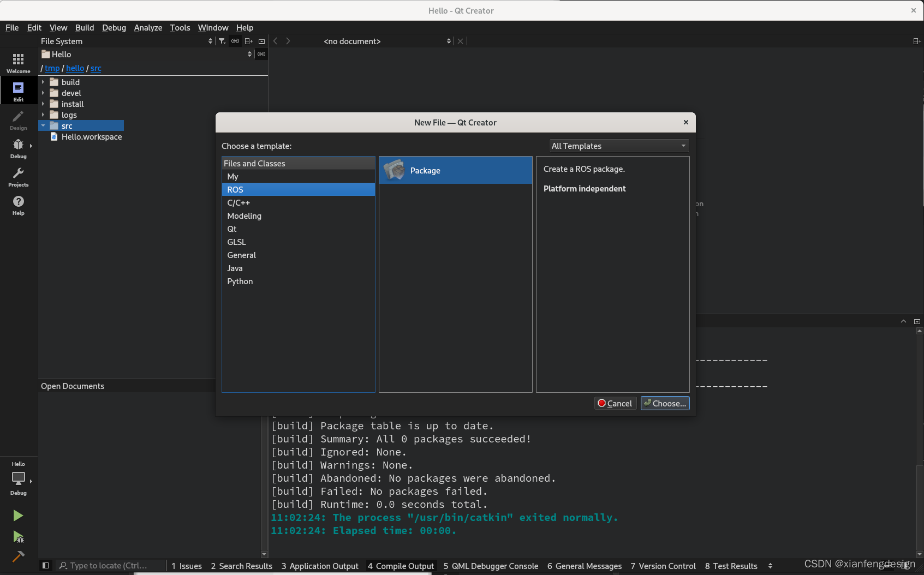The width and height of the screenshot is (924, 575).
Task: Open Test Results tab
Action: (731, 566)
